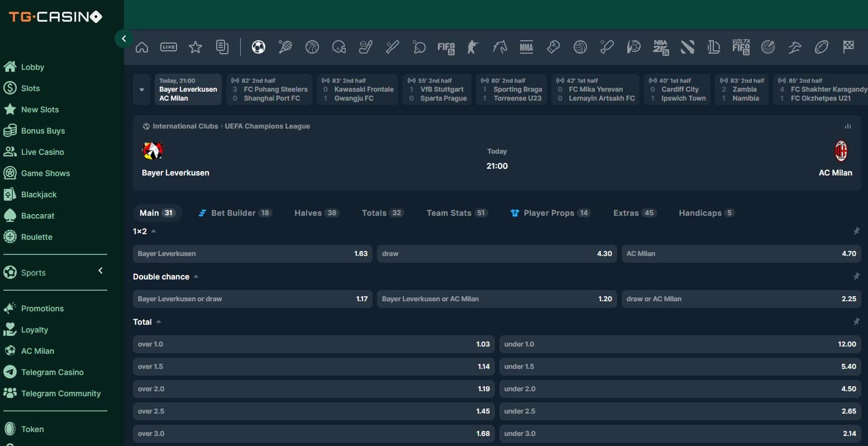Switch to the Team Stats tab
This screenshot has height=446, width=868.
(x=457, y=213)
